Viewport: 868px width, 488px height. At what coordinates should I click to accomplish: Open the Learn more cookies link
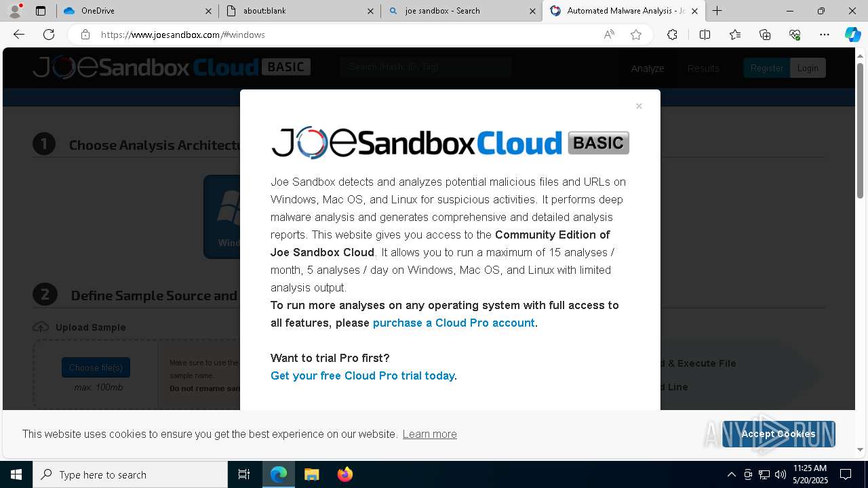(429, 434)
